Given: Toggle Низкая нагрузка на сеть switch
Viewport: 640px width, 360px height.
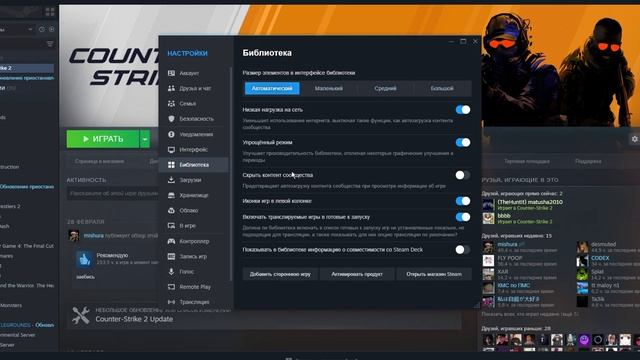Looking at the screenshot, I should 462,110.
